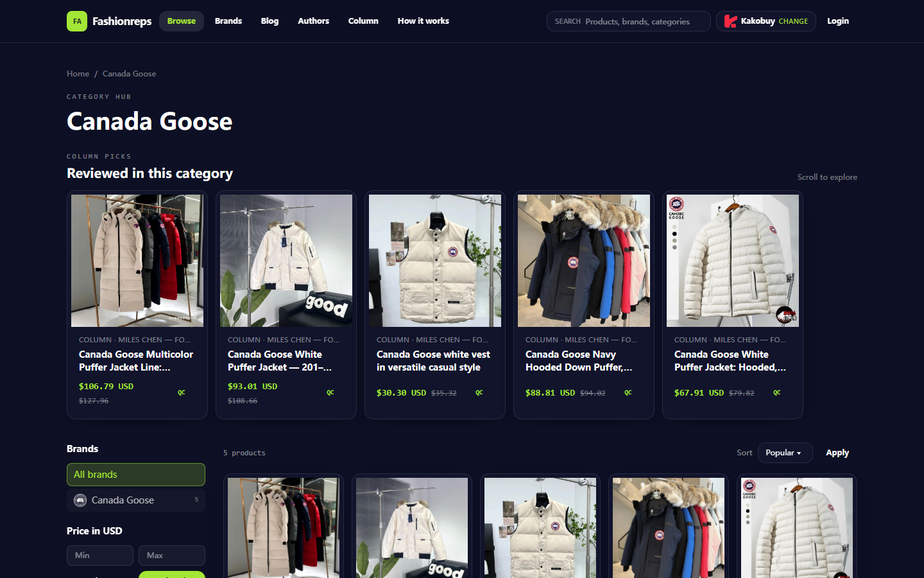Click the '5 products' count text
Image resolution: width=924 pixels, height=578 pixels.
[244, 453]
